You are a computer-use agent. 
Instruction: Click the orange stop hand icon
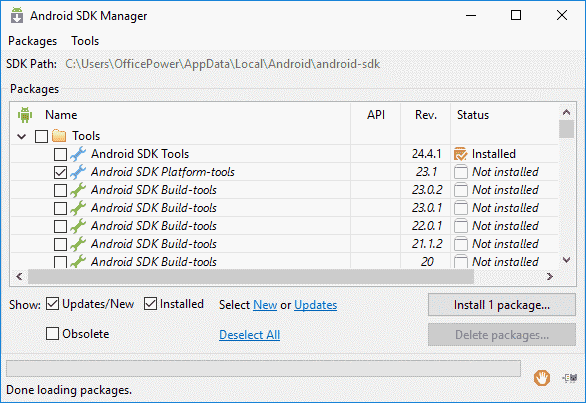[x=542, y=378]
